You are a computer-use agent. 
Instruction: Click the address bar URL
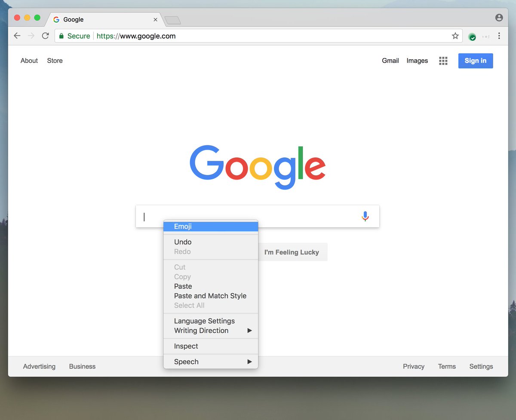[x=136, y=36]
